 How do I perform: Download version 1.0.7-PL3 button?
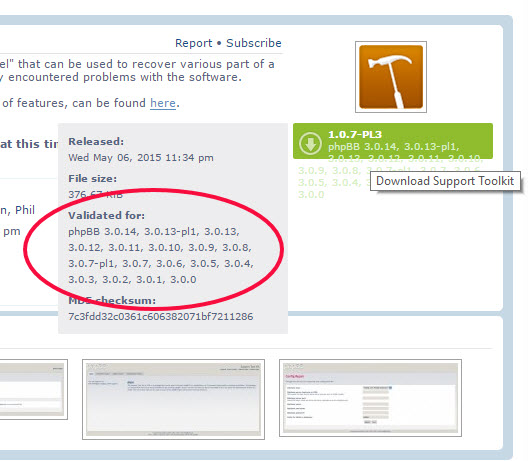coord(393,141)
